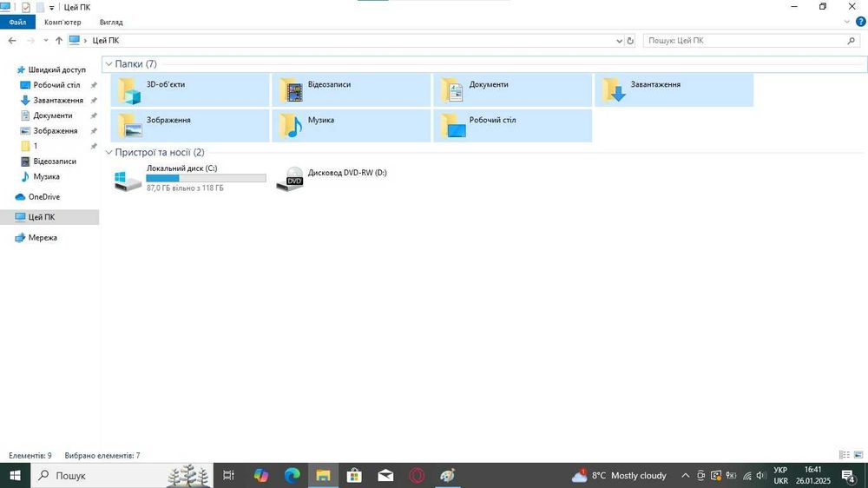The image size is (868, 488).
Task: Open the Зображення folder tile
Action: coord(190,125)
